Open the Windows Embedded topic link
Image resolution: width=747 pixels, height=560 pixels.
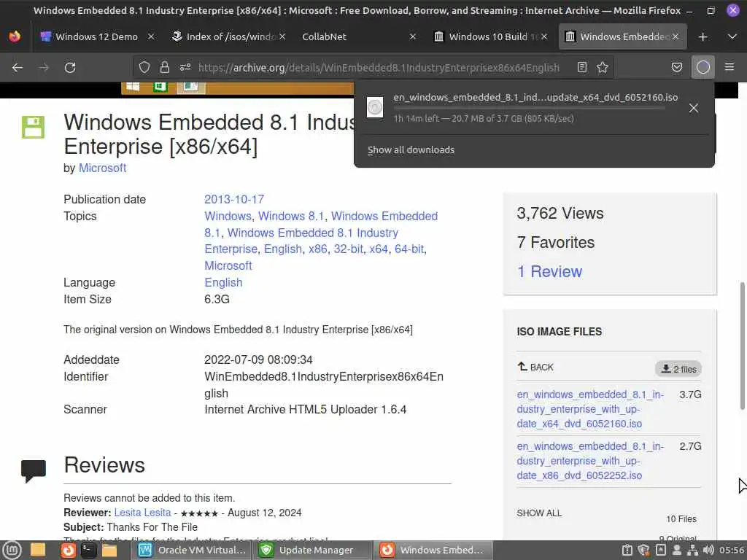point(321,225)
